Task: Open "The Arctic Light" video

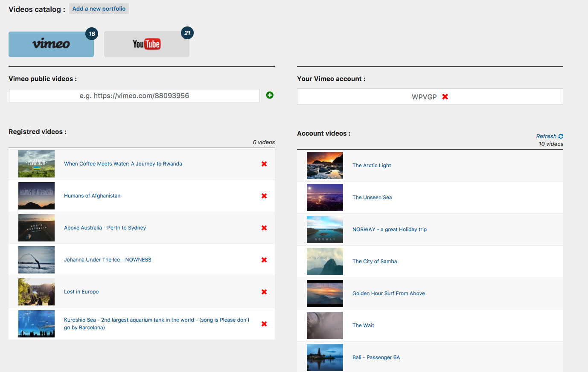Action: pos(371,165)
